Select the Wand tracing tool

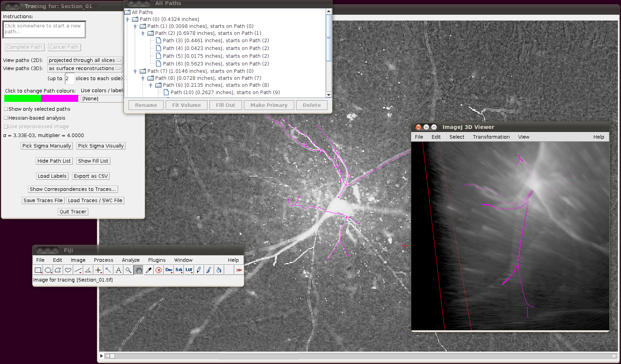pos(108,270)
